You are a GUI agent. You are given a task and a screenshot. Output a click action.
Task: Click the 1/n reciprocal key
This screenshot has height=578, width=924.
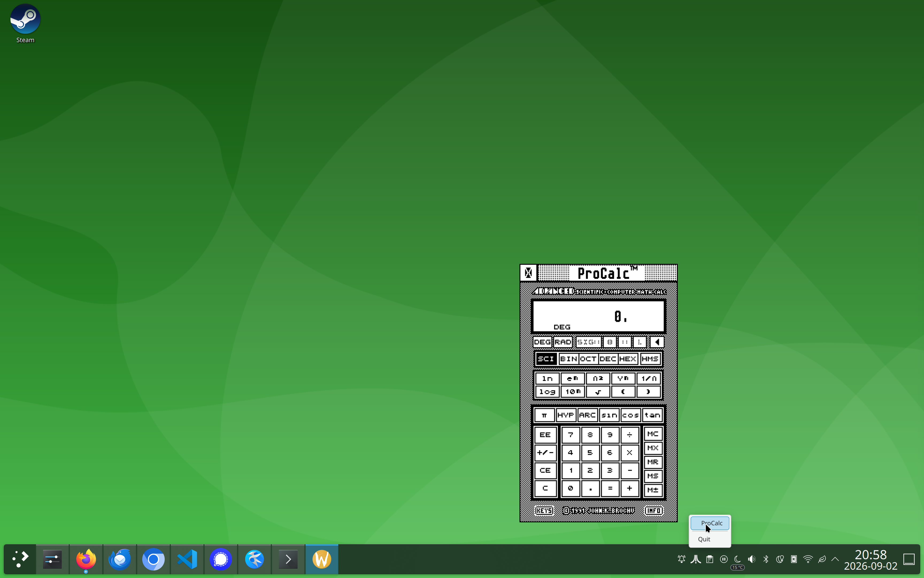click(648, 378)
